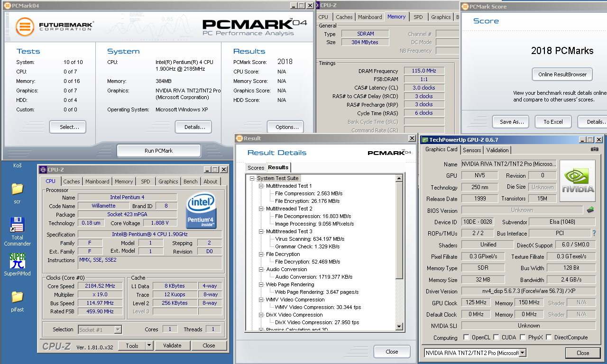607x364 pixels.
Task: Click the Validate button in CPU-Z
Action: (x=173, y=346)
